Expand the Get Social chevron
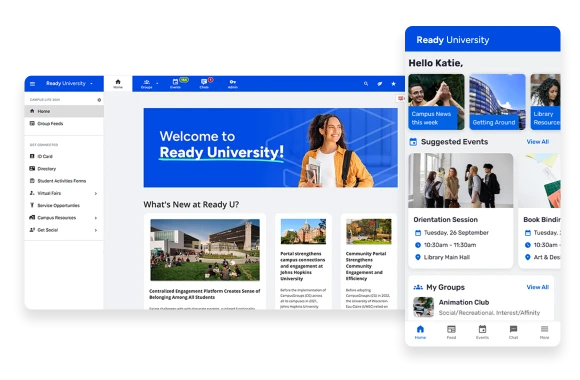 click(96, 230)
